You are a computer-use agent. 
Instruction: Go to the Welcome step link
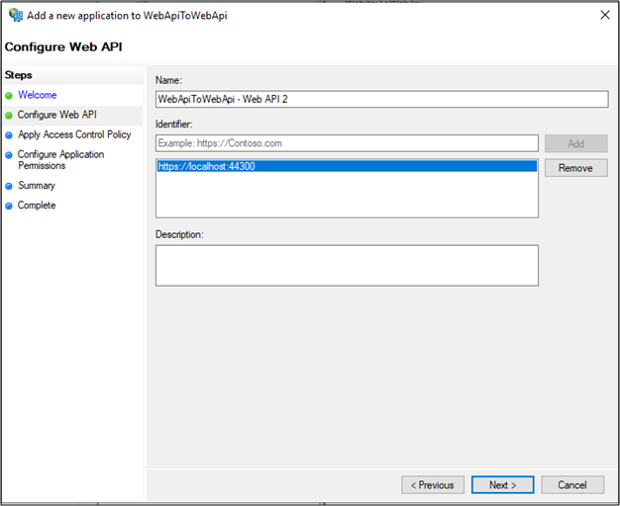click(37, 95)
